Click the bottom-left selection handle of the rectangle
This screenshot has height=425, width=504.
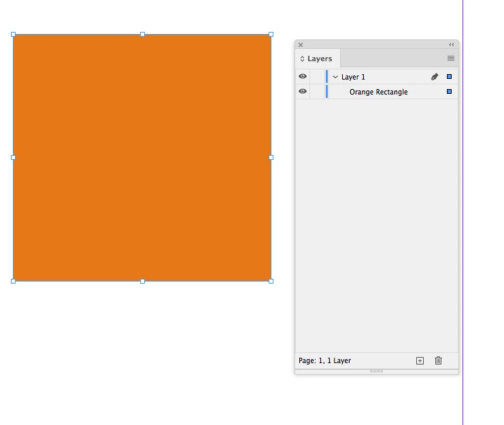pos(13,281)
